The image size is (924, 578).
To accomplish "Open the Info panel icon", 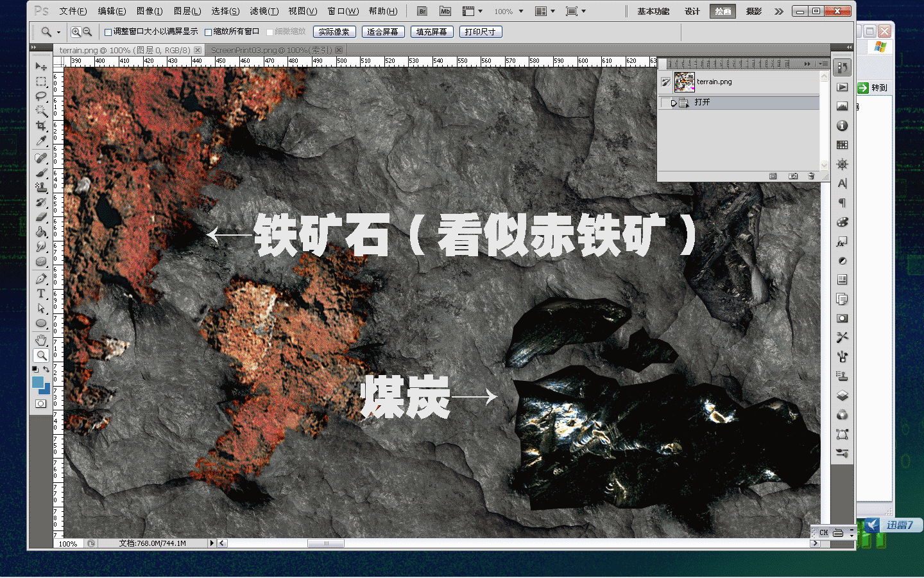I will click(843, 126).
